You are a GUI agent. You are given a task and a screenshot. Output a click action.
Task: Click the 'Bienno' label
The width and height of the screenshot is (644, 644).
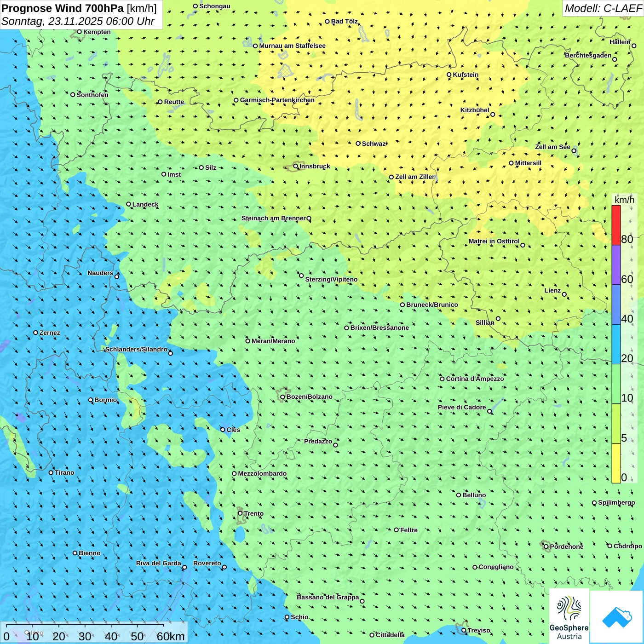tap(90, 553)
